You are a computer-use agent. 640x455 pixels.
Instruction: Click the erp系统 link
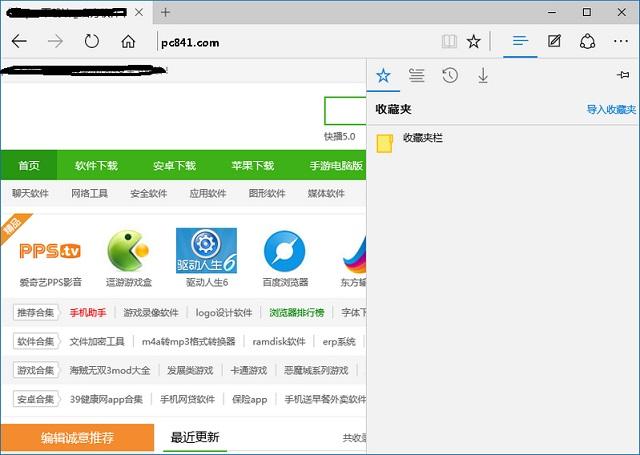pos(339,342)
